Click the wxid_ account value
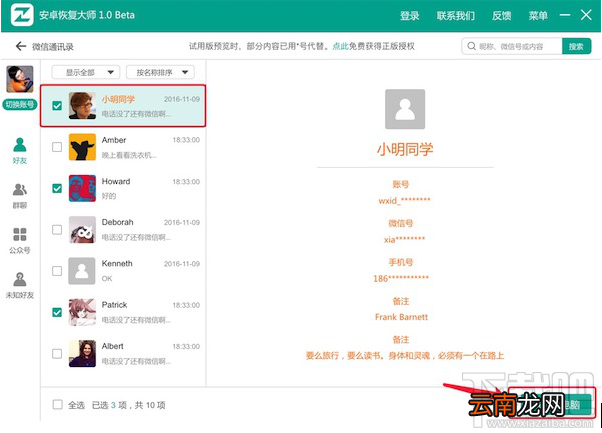 404,200
